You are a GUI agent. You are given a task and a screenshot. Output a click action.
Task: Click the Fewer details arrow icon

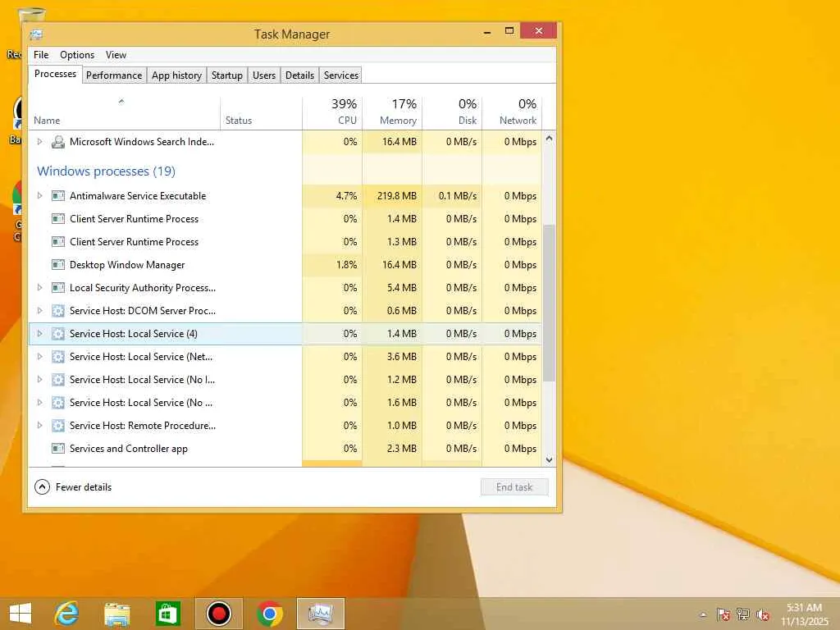point(42,487)
